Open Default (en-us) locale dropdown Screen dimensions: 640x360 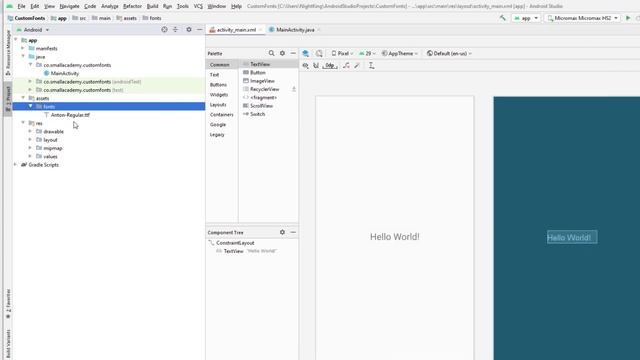pos(449,53)
